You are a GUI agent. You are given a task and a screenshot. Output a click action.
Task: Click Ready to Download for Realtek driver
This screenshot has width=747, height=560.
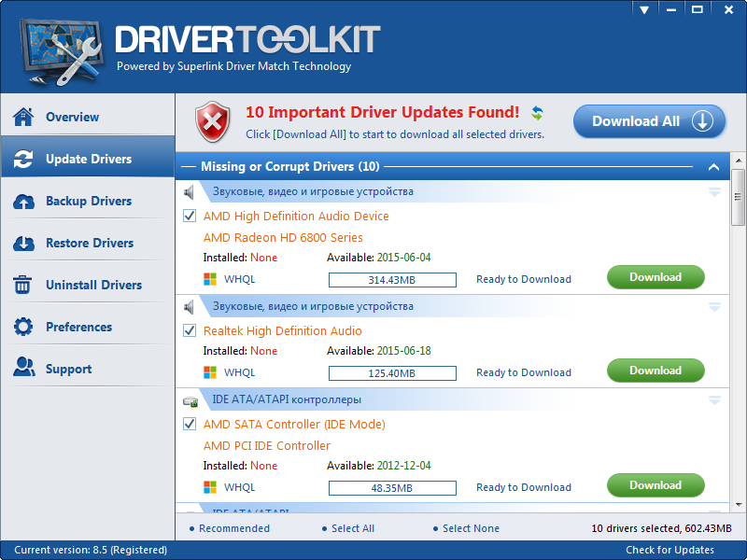[524, 372]
